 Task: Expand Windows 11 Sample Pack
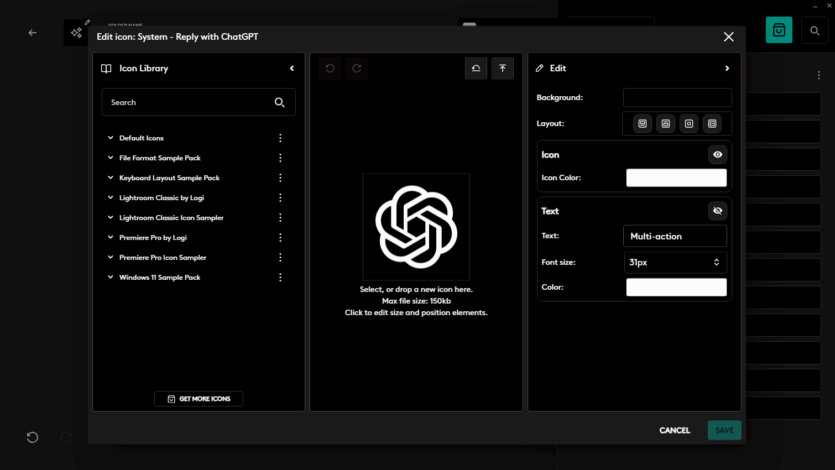tap(110, 277)
